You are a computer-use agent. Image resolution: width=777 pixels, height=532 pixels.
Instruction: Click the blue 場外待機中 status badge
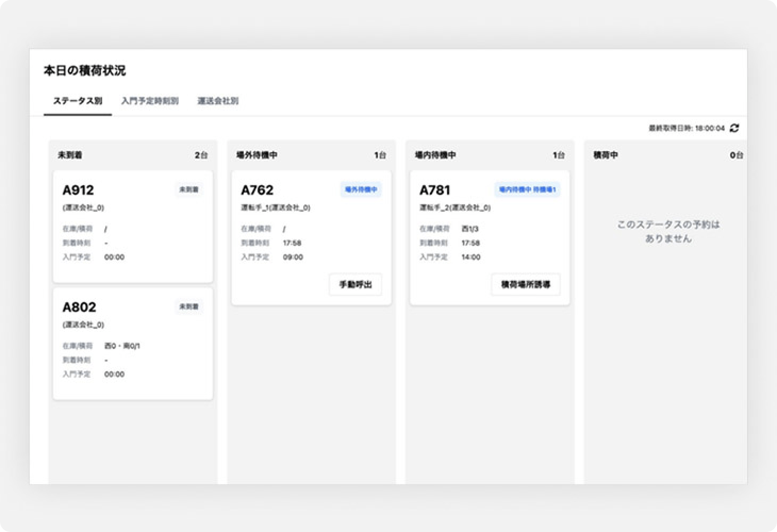click(x=361, y=189)
